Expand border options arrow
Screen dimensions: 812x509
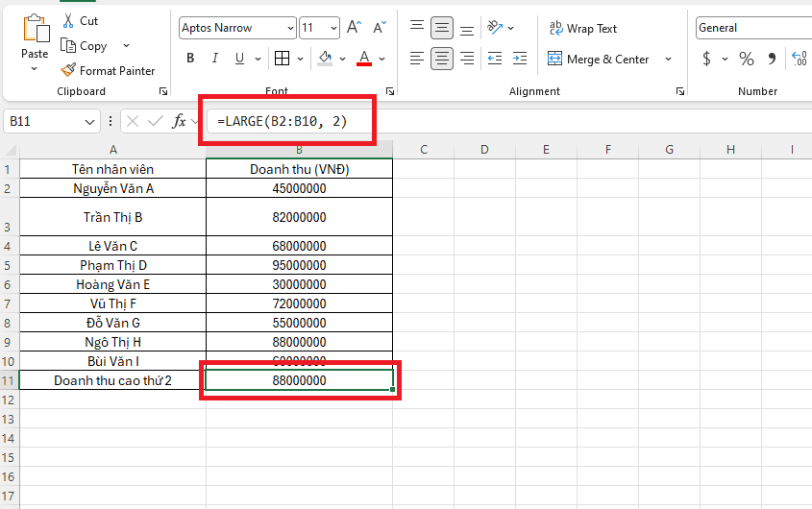tap(300, 59)
